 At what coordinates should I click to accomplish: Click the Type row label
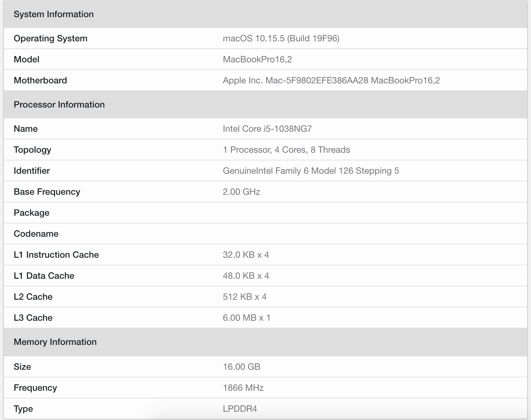tap(23, 409)
